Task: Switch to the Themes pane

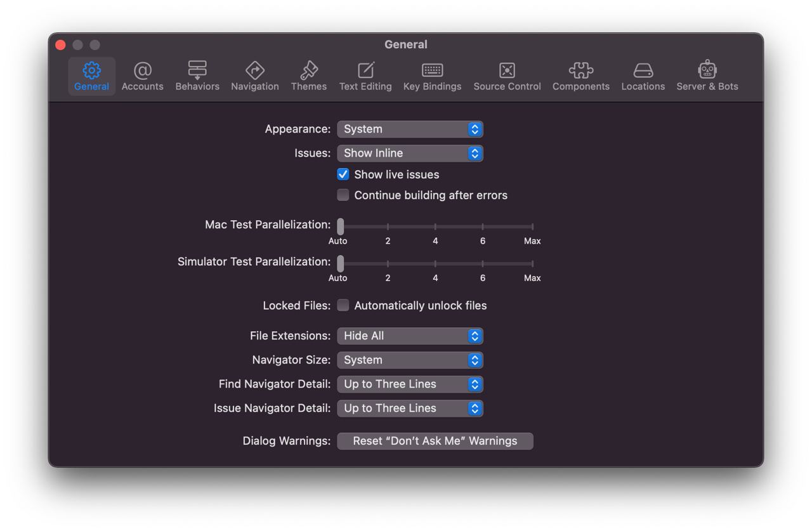Action: (309, 76)
